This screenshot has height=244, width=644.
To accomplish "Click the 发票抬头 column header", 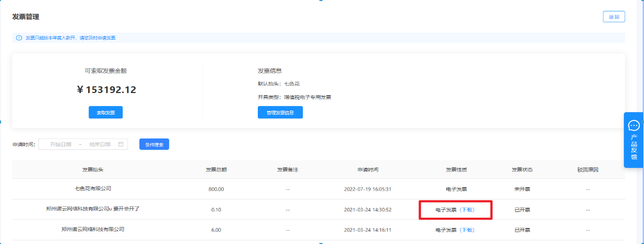I will 93,170.
